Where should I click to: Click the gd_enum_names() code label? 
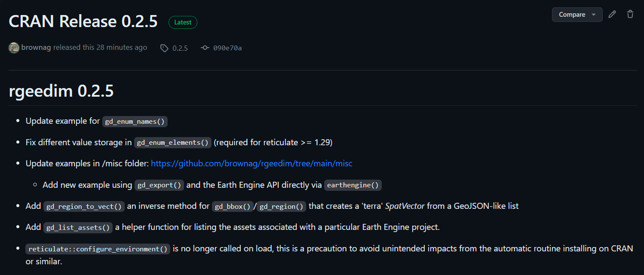click(x=135, y=122)
